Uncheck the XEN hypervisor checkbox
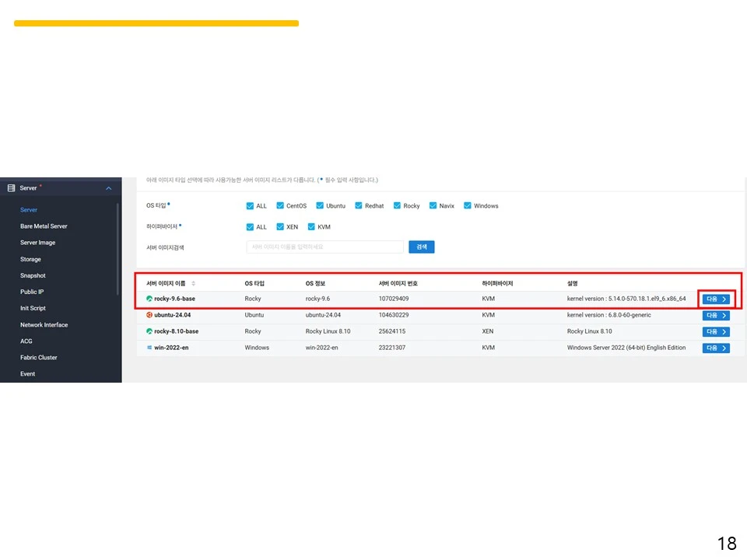747x560 pixels. (x=280, y=226)
